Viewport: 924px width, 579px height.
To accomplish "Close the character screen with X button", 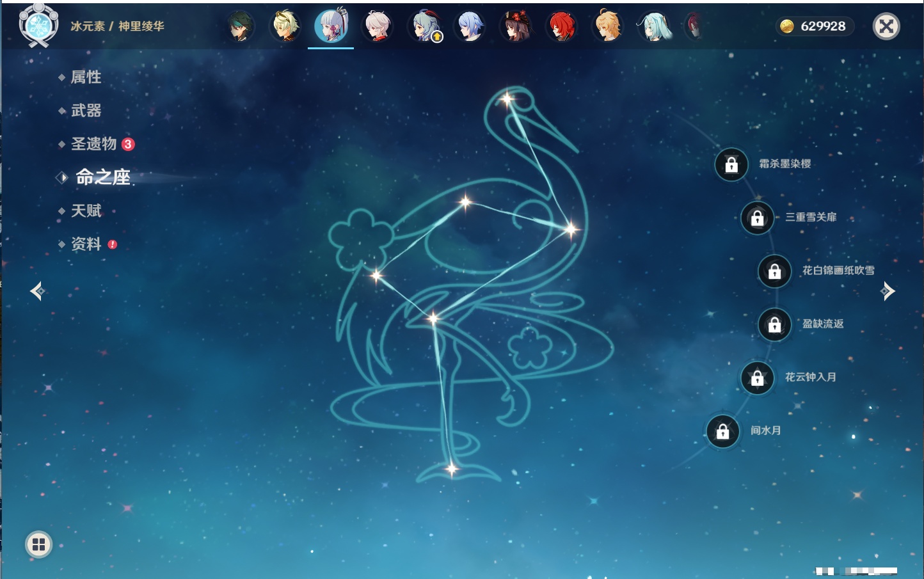I will click(886, 26).
